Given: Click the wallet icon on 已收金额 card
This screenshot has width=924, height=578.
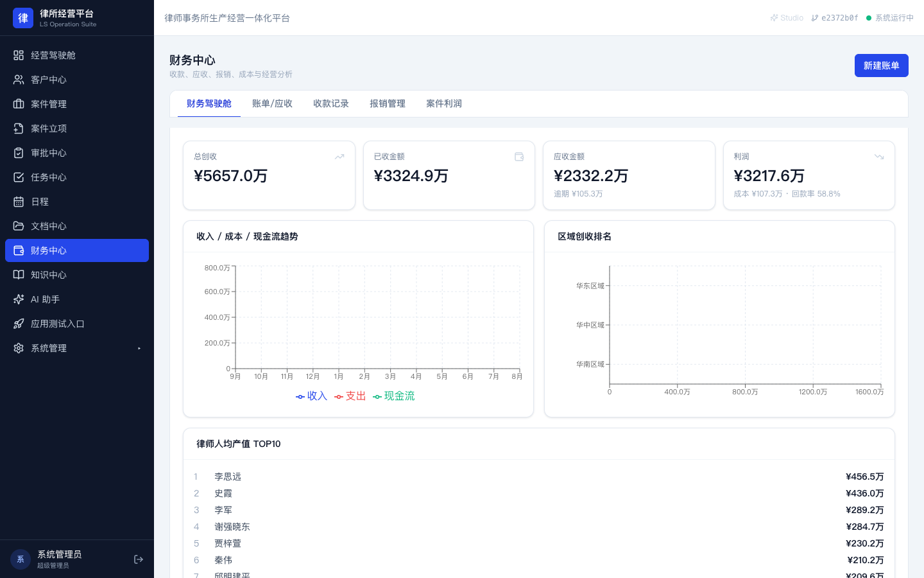Looking at the screenshot, I should tap(519, 157).
